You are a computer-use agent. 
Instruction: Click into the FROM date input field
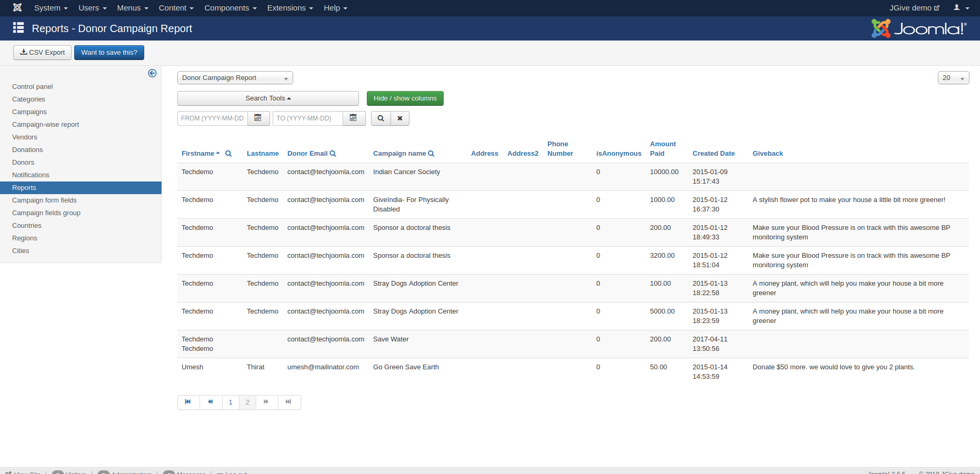(212, 118)
